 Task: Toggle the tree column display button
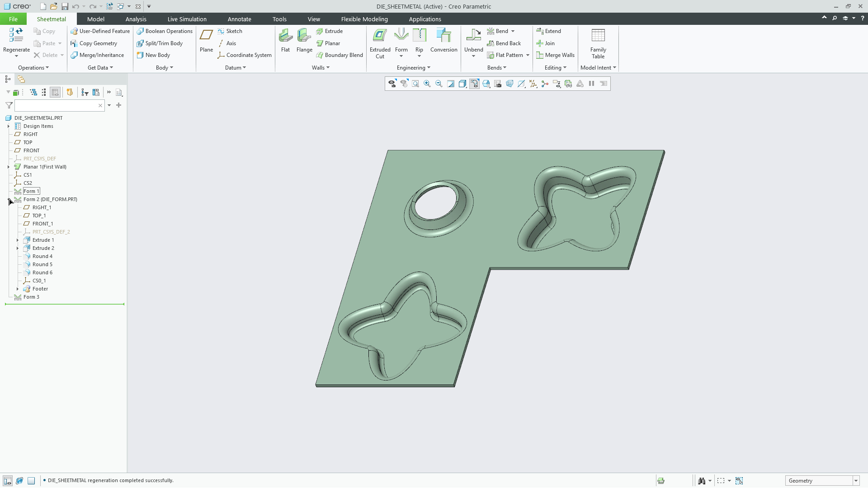tap(55, 92)
